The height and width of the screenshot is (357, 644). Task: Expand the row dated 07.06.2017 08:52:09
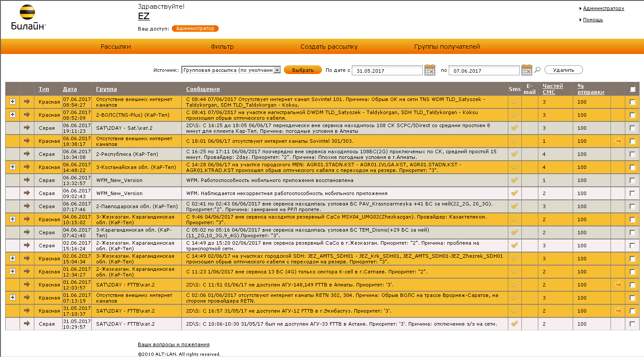pyautogui.click(x=13, y=115)
